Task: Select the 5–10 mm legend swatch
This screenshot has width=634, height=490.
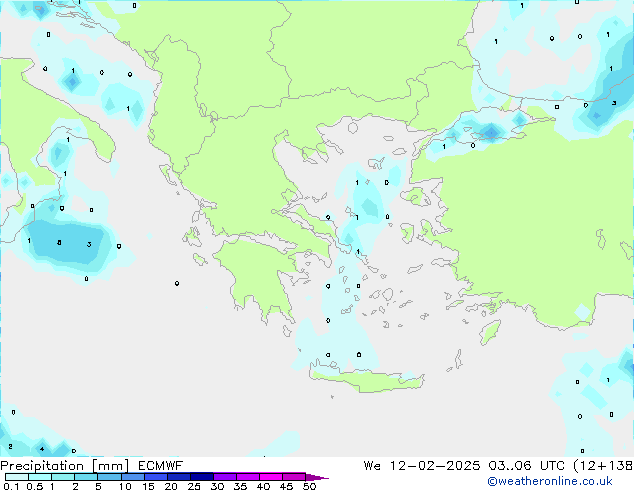Action: point(109,477)
